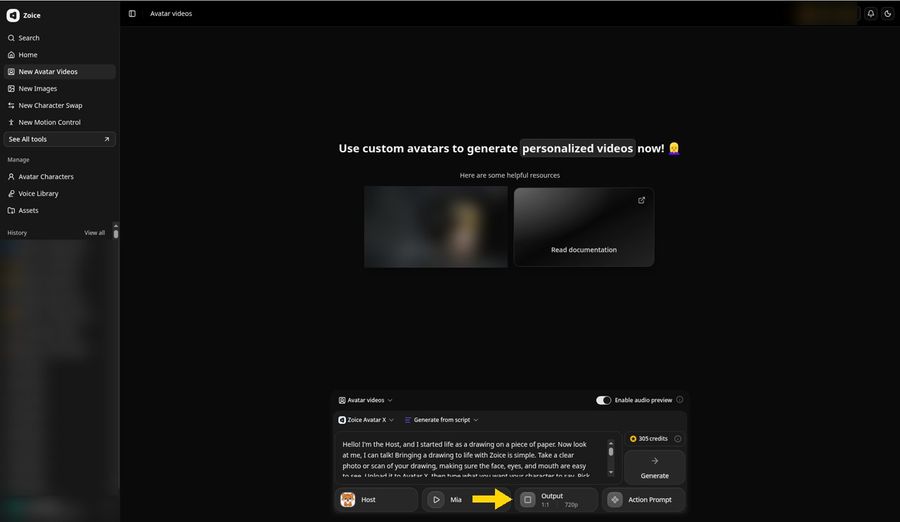
Task: Open Output settings square icon
Action: 527,500
